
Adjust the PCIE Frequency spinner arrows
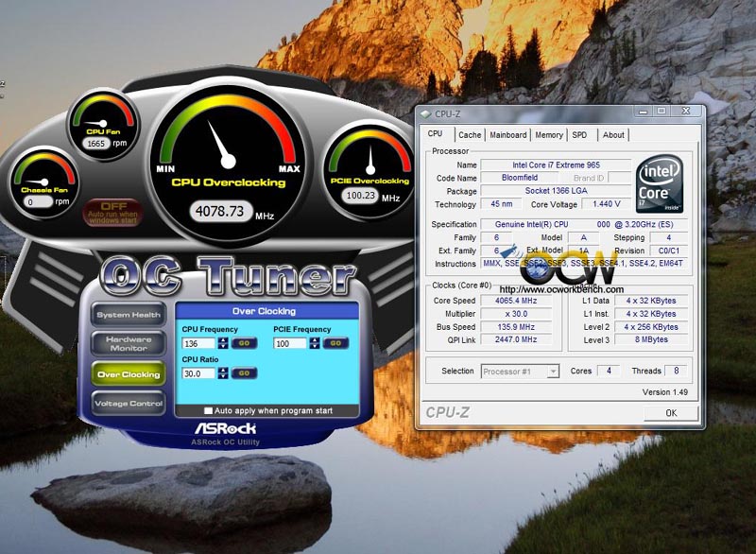[315, 343]
